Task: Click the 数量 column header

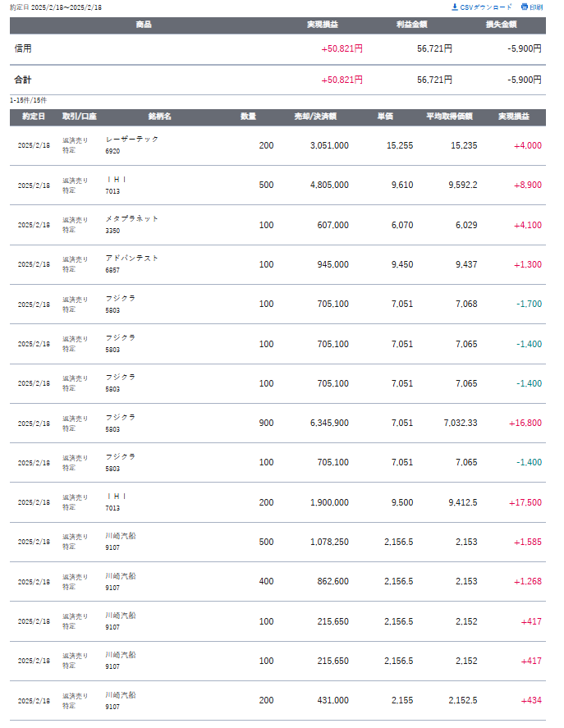Action: 248,117
